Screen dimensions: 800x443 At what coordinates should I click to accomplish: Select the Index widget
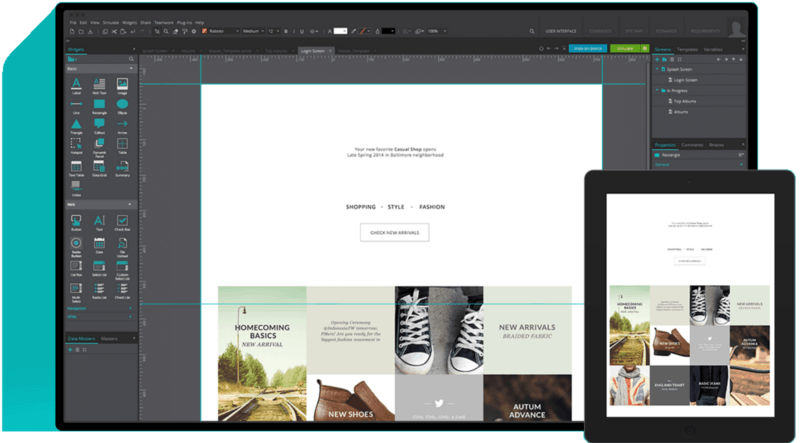76,188
